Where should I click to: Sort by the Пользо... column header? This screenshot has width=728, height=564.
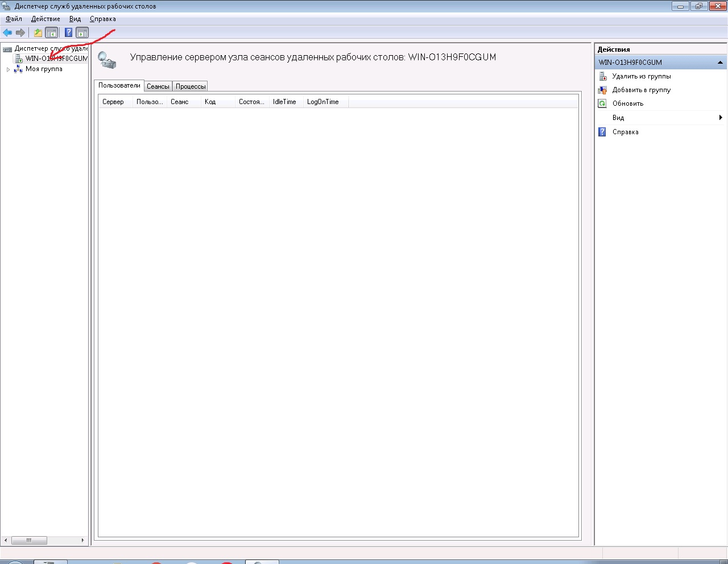[150, 102]
